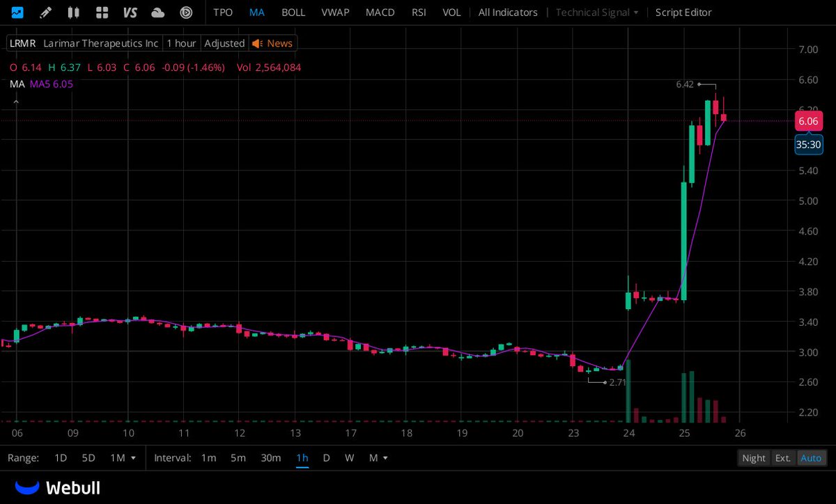Click date label 24 on time axis
This screenshot has height=504, width=836.
(x=629, y=433)
